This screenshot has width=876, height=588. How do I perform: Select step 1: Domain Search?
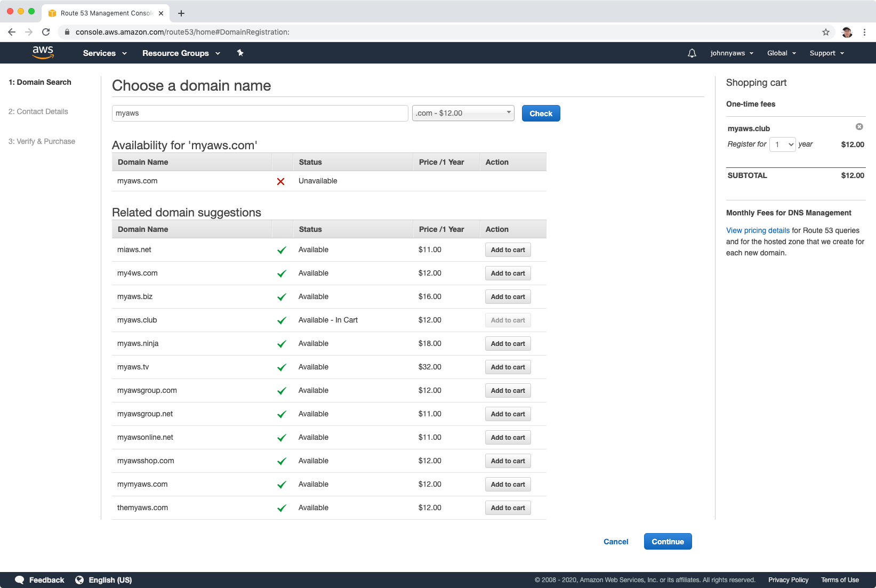pyautogui.click(x=40, y=82)
